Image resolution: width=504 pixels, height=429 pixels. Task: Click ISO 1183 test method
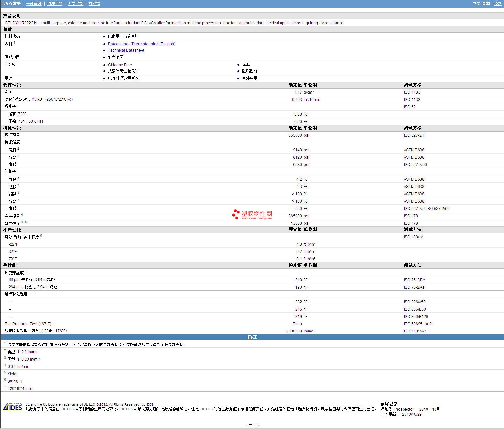point(412,92)
